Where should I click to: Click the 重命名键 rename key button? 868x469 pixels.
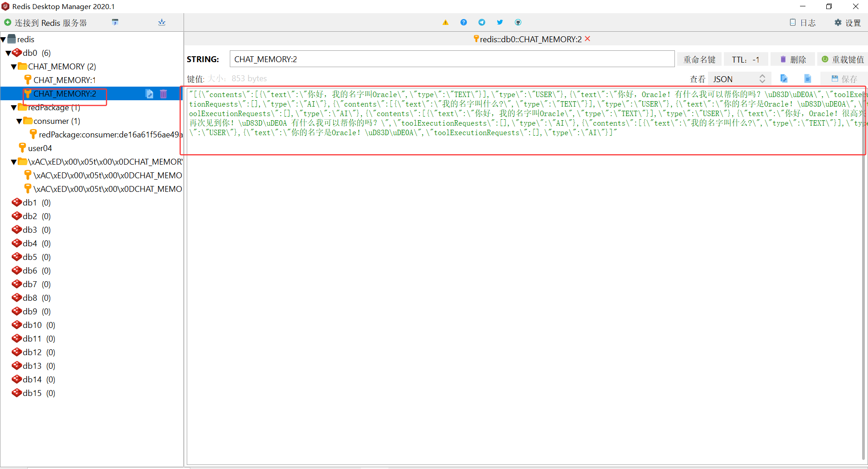click(x=699, y=59)
